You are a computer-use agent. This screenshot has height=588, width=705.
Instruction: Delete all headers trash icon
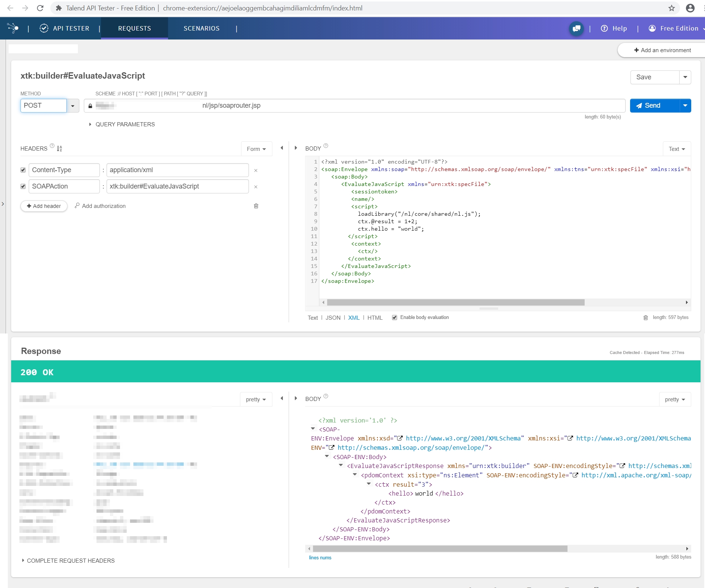click(256, 206)
